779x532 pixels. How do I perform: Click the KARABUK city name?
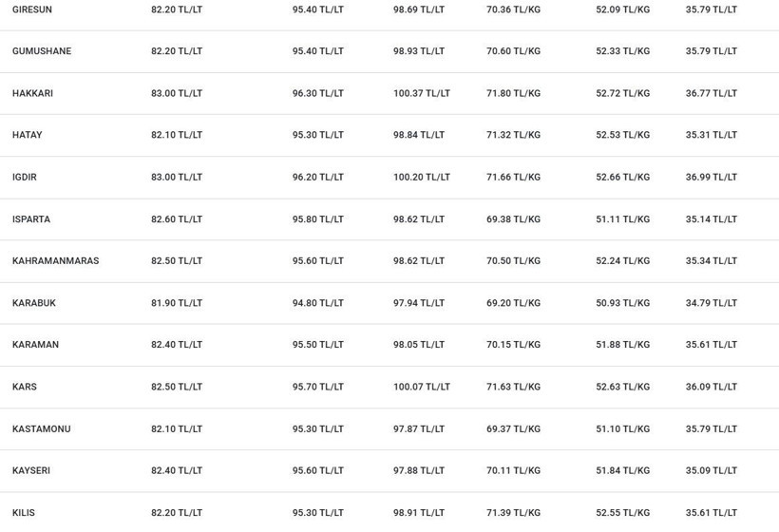coord(34,303)
